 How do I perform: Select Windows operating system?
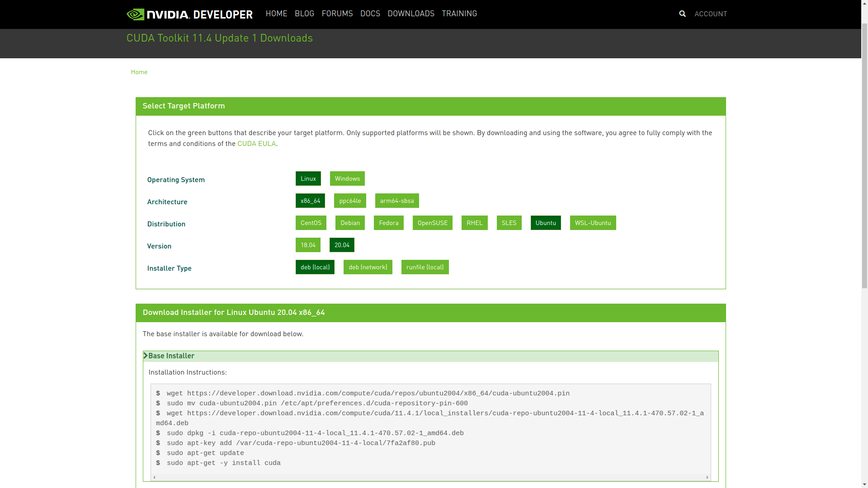pos(347,178)
